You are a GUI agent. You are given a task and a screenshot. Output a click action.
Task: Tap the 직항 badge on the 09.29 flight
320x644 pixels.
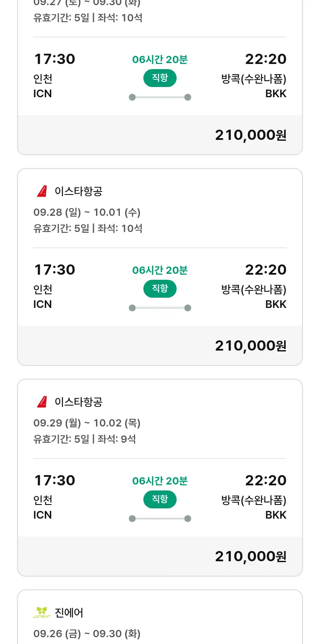pos(160,499)
